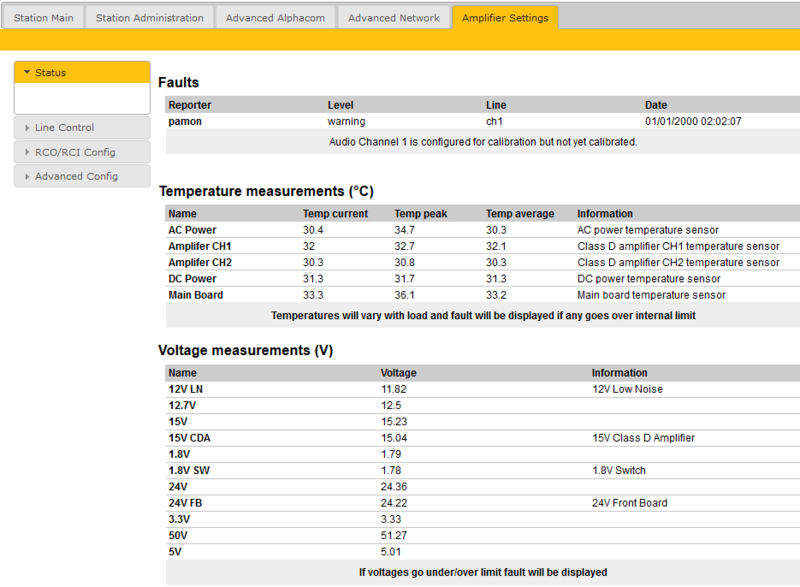Viewport: 800px width, 587px height.
Task: Switch to the Station Main tab
Action: pos(43,17)
